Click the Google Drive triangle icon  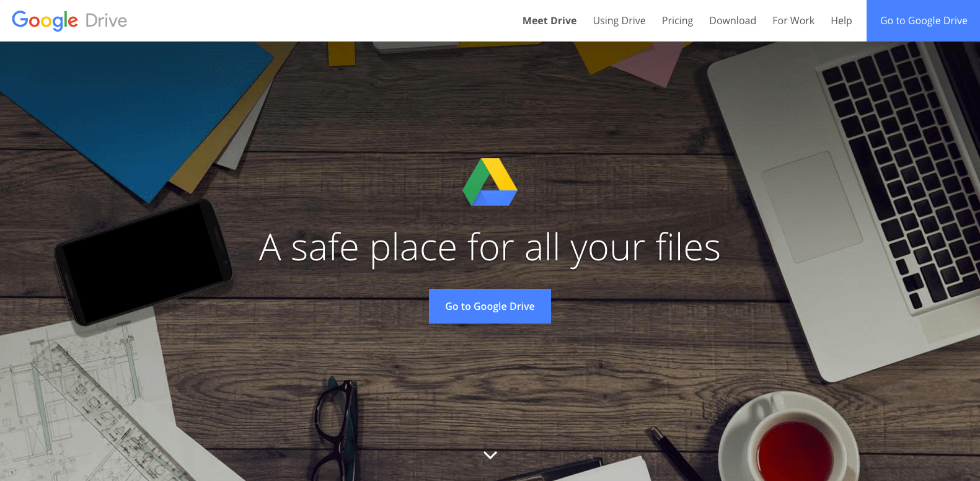[x=490, y=182]
